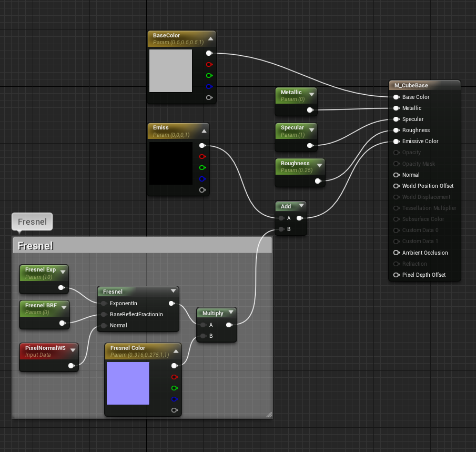Click M_CubeBase Metallic input pin

pyautogui.click(x=397, y=108)
